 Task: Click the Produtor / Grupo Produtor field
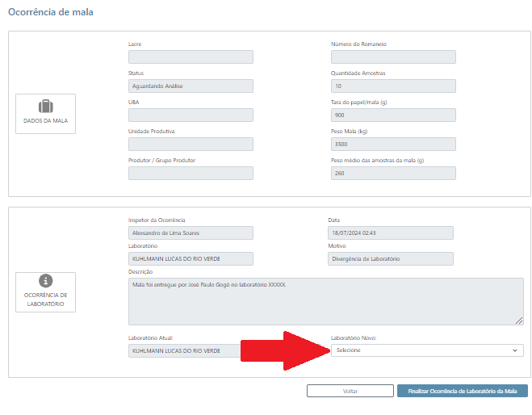click(x=191, y=174)
